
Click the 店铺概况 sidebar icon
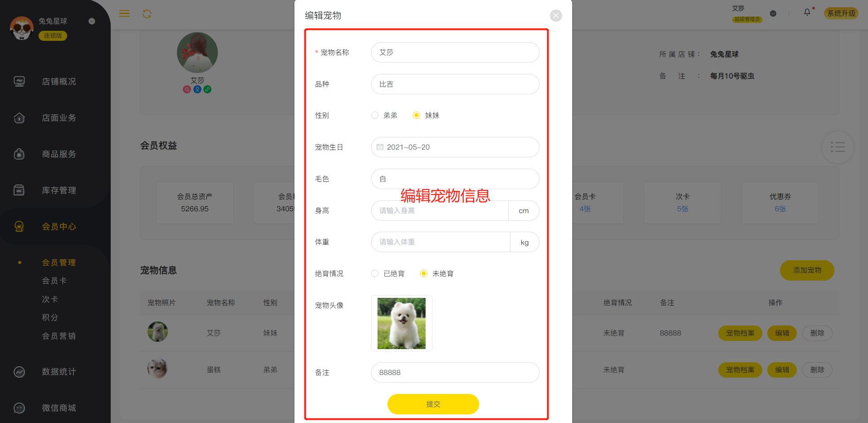click(20, 82)
